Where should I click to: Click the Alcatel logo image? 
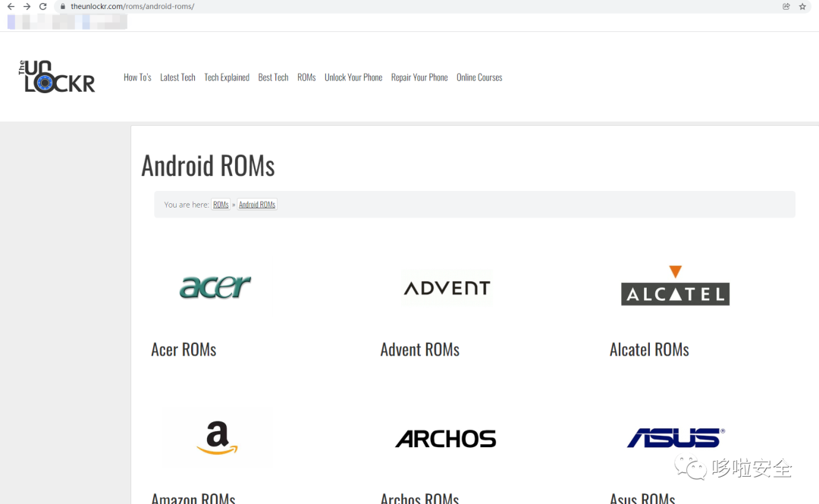tap(675, 285)
